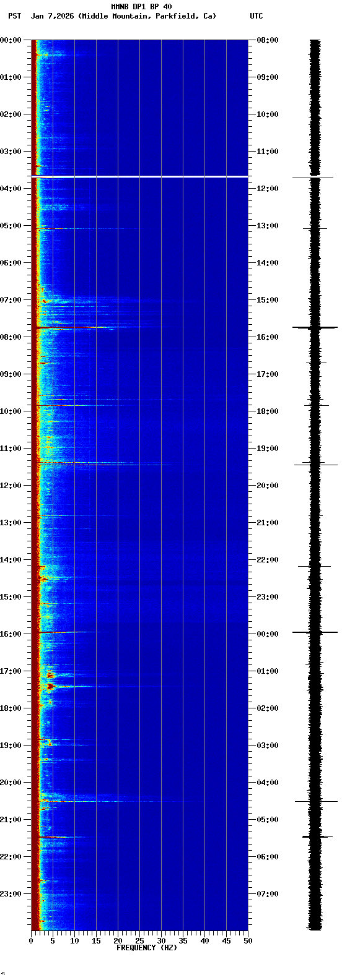Screen dimensions: 342x980
Task: Click the seismogram spike near 20:30 PST
Action: [x=316, y=801]
